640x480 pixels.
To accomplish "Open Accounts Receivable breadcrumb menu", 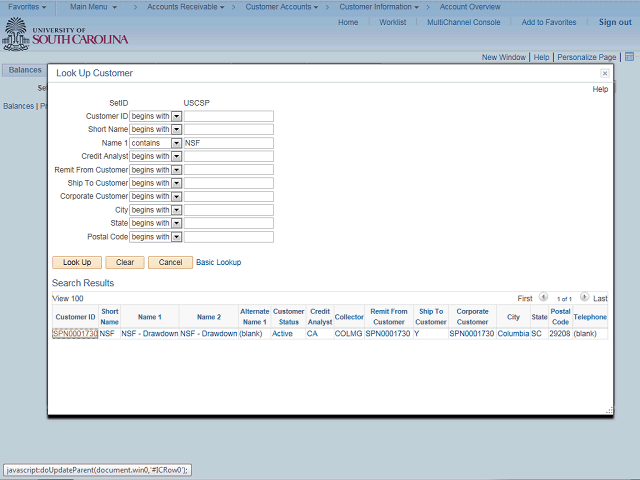I will tap(186, 7).
